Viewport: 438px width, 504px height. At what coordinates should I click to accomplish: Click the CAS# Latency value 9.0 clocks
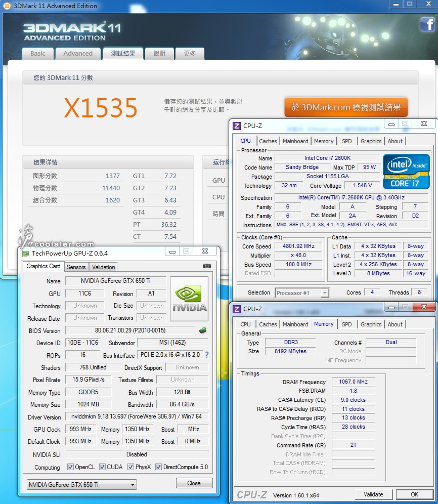point(353,400)
